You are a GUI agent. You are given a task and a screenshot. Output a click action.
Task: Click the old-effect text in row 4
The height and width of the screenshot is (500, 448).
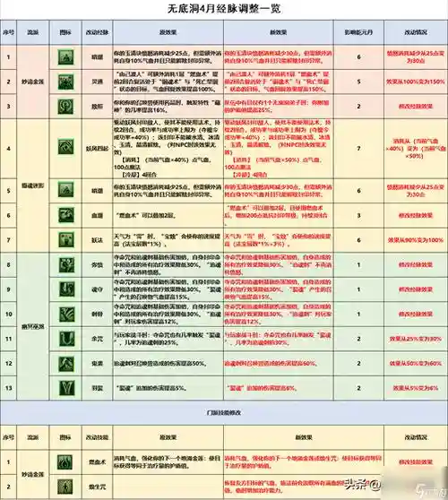tap(167, 148)
